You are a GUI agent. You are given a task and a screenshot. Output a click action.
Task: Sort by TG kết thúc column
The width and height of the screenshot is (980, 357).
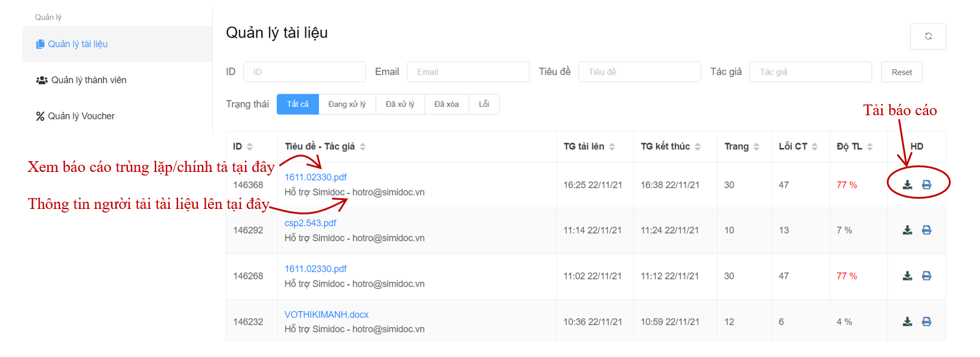coord(697,147)
